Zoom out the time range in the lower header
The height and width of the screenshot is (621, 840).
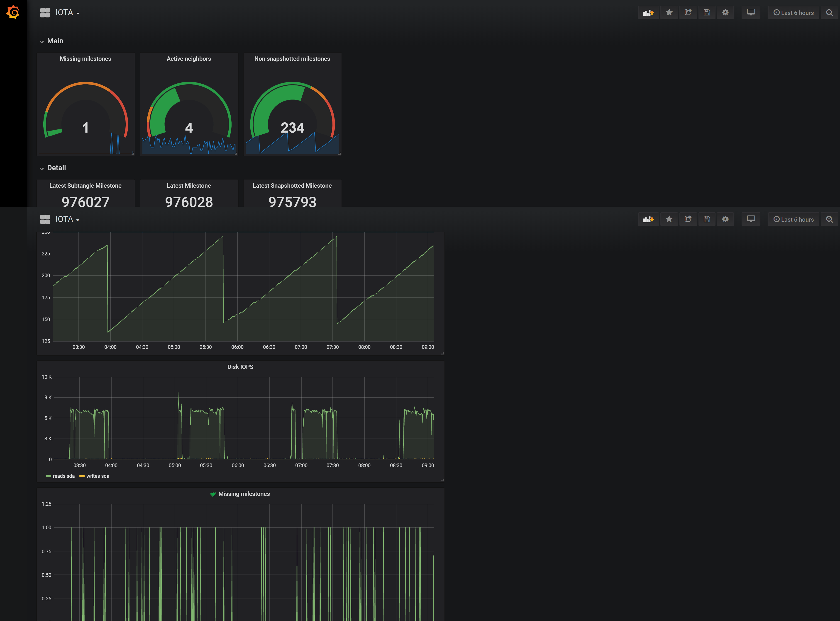(x=830, y=219)
